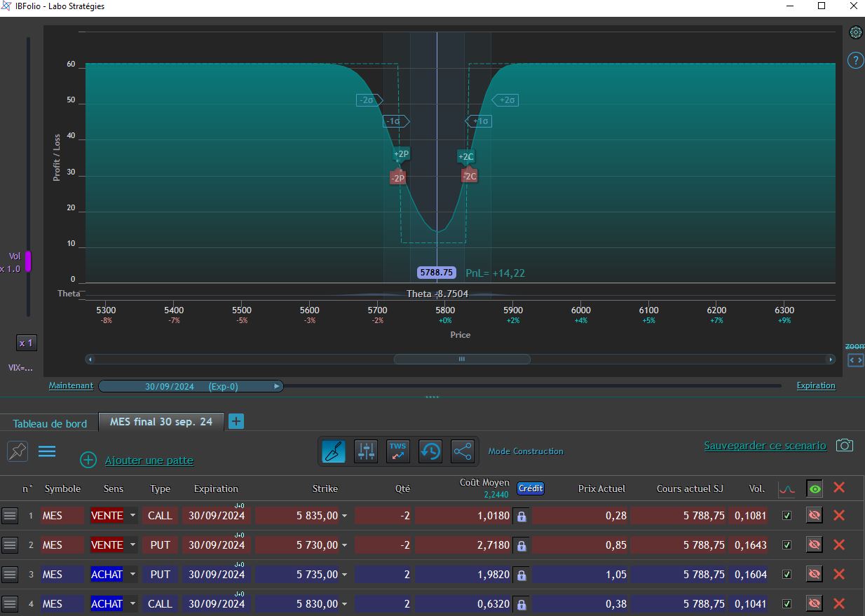This screenshot has width=865, height=616.
Task: Click Sauvegarder ce scenario link
Action: tap(765, 446)
